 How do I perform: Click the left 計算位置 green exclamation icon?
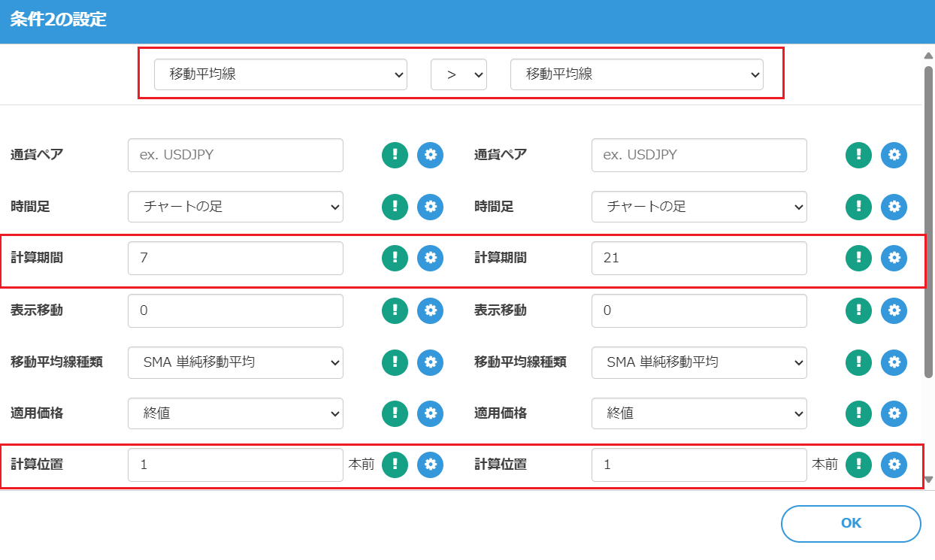tap(395, 465)
